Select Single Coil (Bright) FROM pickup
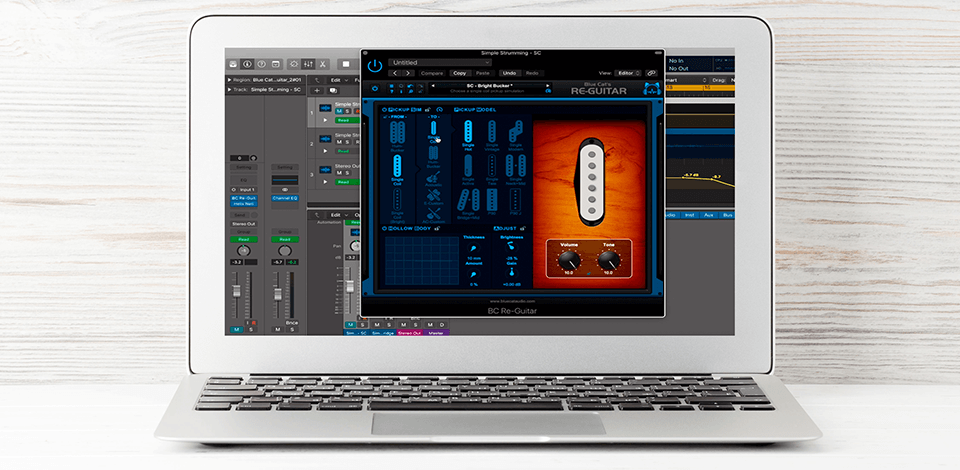This screenshot has width=960, height=470. (397, 205)
